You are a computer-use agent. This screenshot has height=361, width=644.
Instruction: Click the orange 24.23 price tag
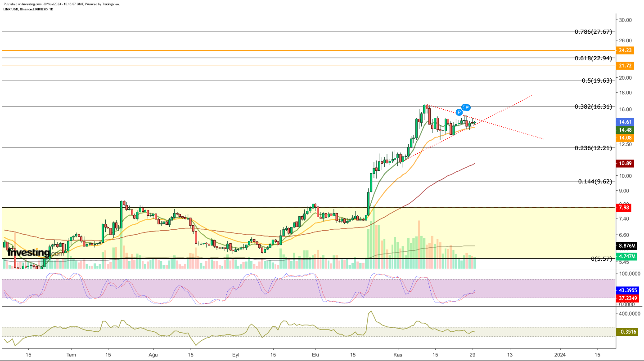click(626, 51)
